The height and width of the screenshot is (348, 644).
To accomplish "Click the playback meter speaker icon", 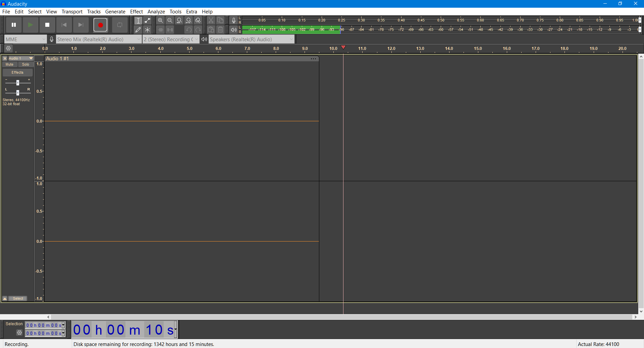I will click(x=234, y=30).
